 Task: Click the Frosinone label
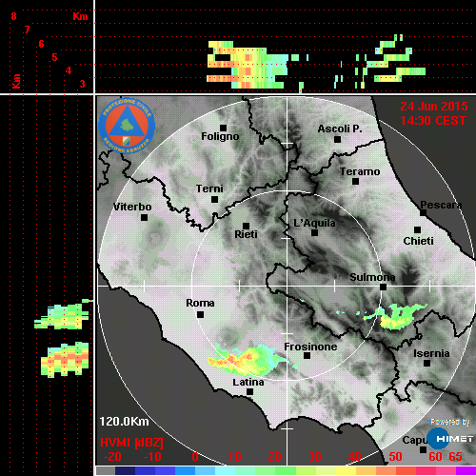[310, 347]
